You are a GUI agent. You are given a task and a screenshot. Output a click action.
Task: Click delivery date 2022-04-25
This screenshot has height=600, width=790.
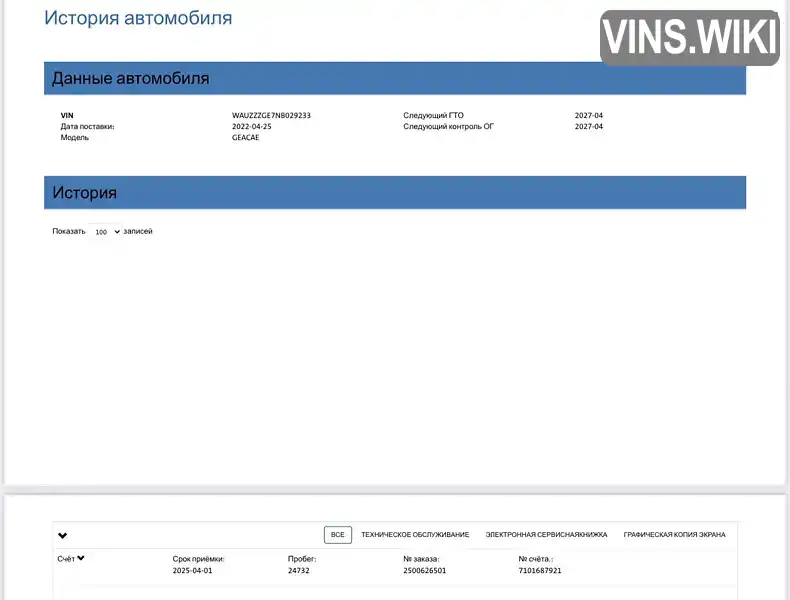[x=251, y=126]
